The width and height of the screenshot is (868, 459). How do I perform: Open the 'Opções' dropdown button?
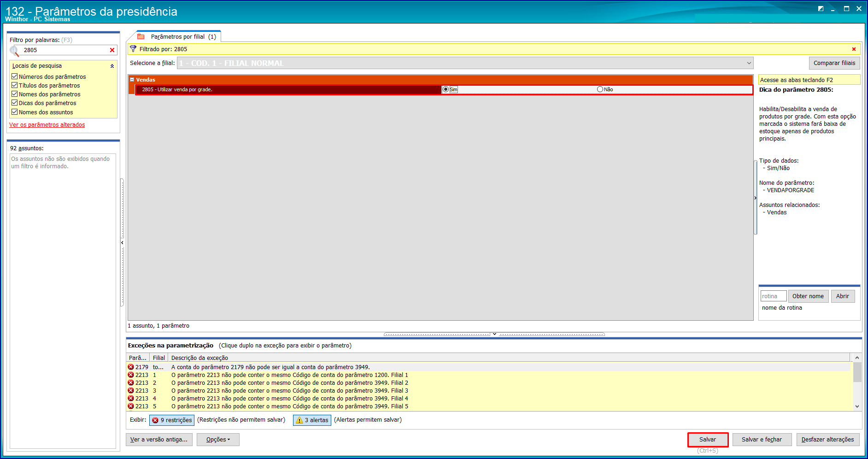coord(218,440)
